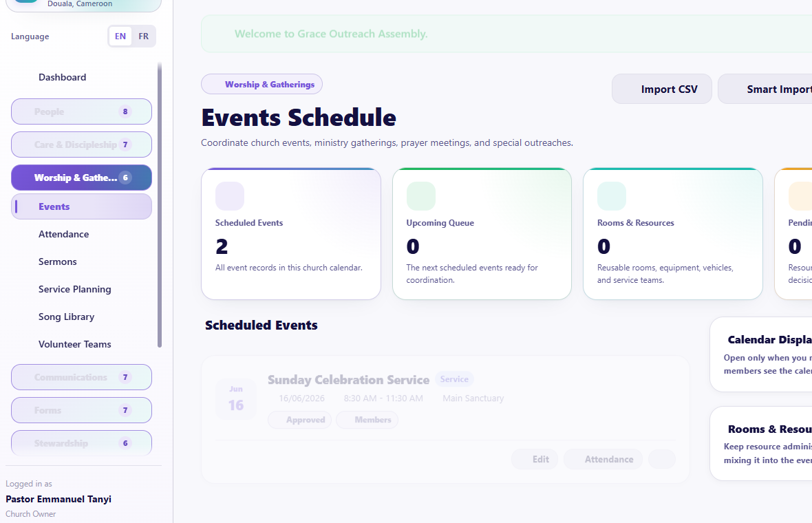Click the Approved status badge

pos(299,420)
